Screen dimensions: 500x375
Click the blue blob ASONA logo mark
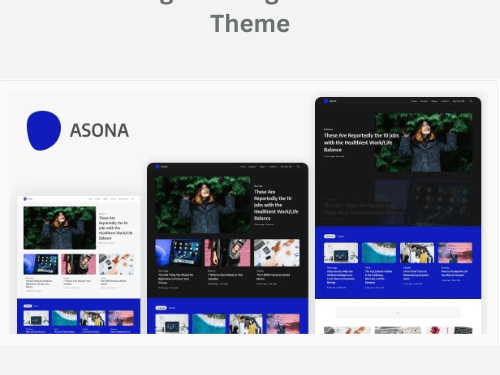pyautogui.click(x=44, y=130)
